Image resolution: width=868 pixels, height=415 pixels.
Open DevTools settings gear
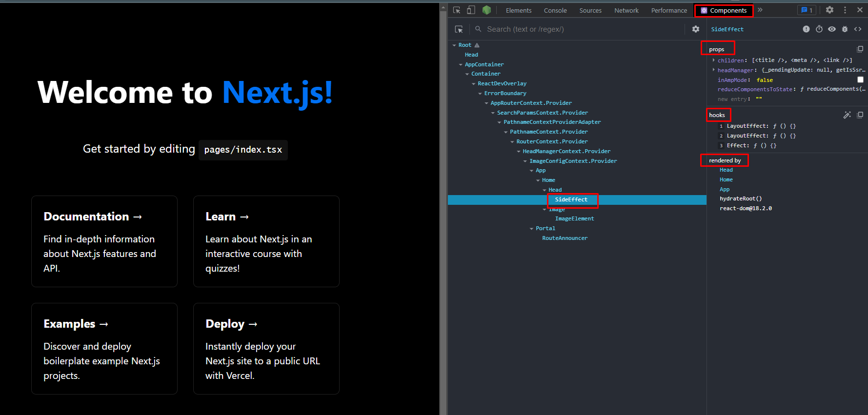tap(829, 10)
